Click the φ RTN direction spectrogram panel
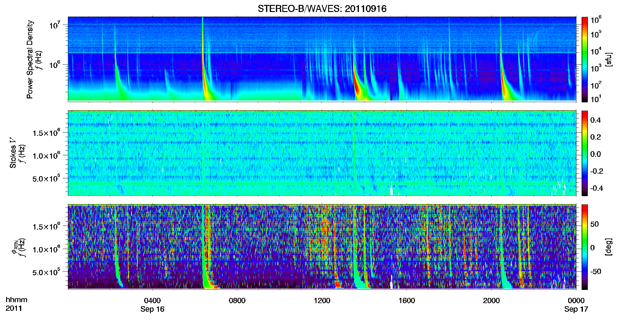 click(x=322, y=247)
